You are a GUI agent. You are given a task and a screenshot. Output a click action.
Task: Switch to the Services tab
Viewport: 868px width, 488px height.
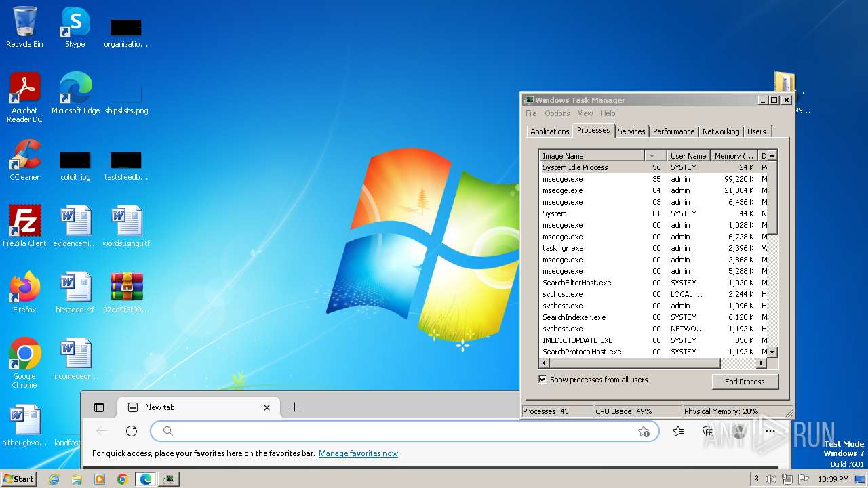631,131
